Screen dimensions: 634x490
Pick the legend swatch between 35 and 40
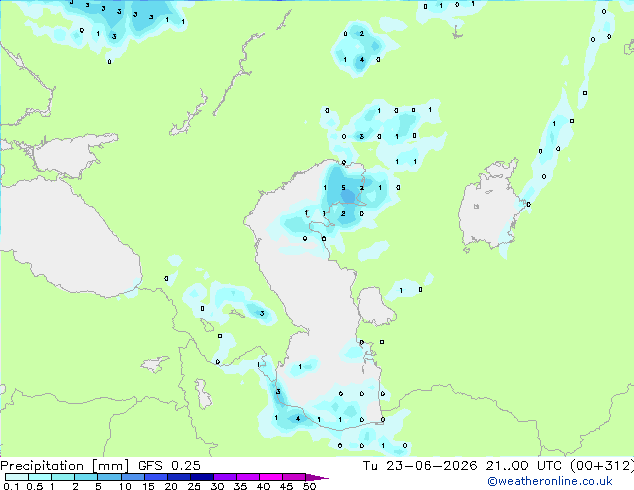(247, 477)
